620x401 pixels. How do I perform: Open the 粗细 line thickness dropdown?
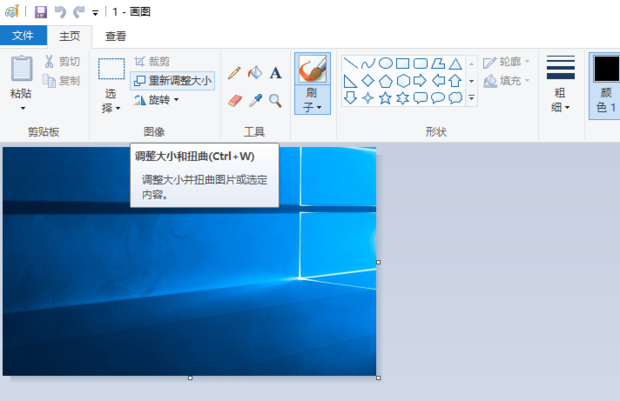point(561,84)
